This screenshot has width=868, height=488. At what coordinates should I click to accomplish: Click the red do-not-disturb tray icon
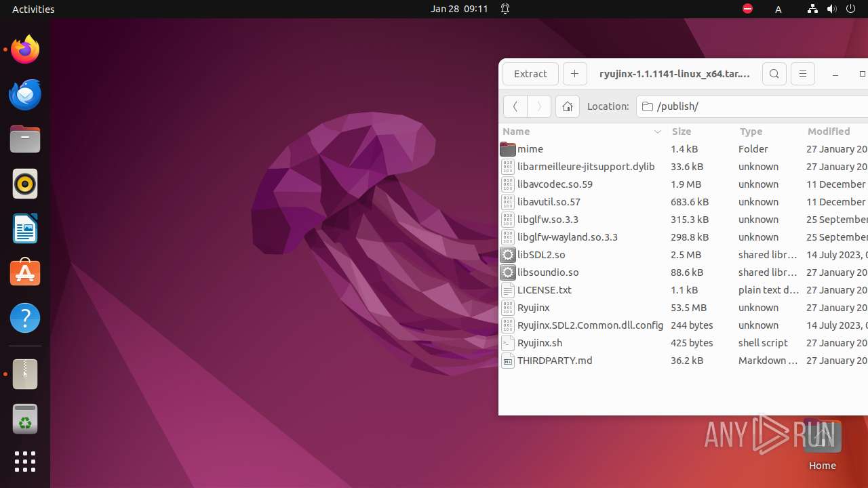tap(747, 9)
